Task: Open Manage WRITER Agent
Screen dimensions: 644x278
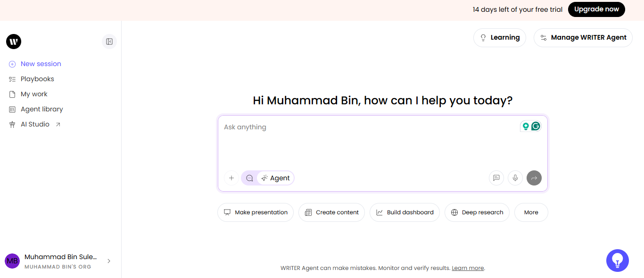Action: coord(583,37)
